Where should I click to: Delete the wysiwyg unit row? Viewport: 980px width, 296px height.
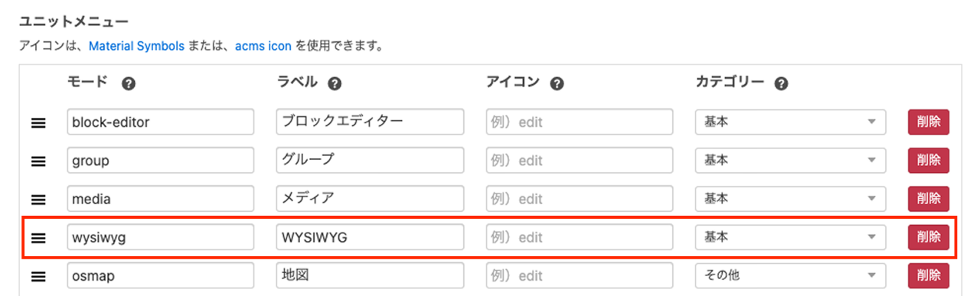(x=929, y=237)
